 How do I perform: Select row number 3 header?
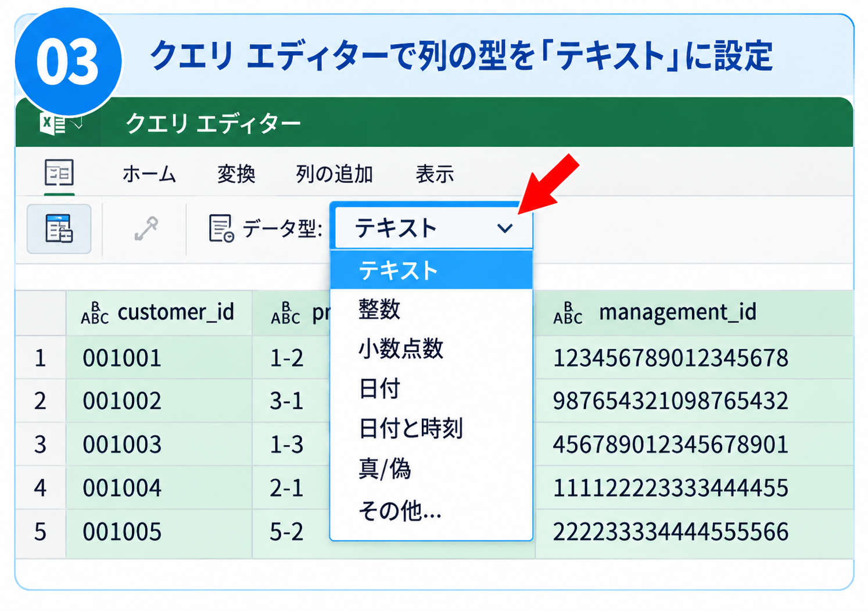(40, 444)
